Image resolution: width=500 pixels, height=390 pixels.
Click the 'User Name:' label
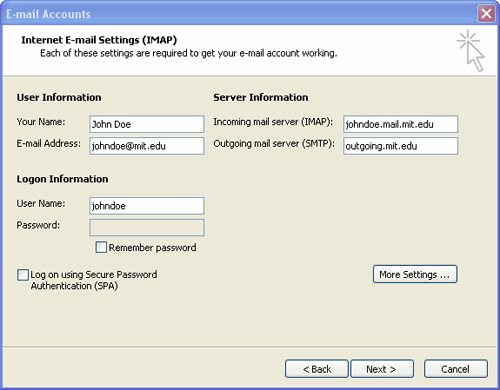point(41,203)
